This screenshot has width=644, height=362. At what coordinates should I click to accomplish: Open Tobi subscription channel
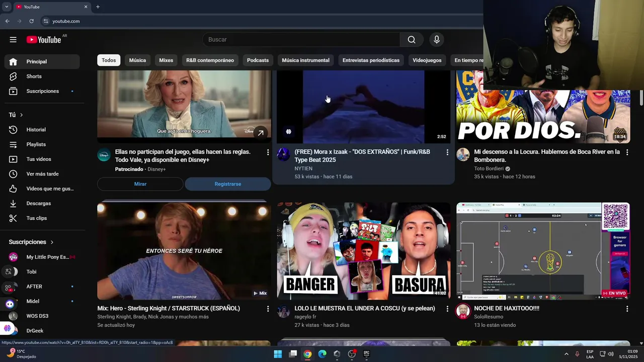[42, 271]
